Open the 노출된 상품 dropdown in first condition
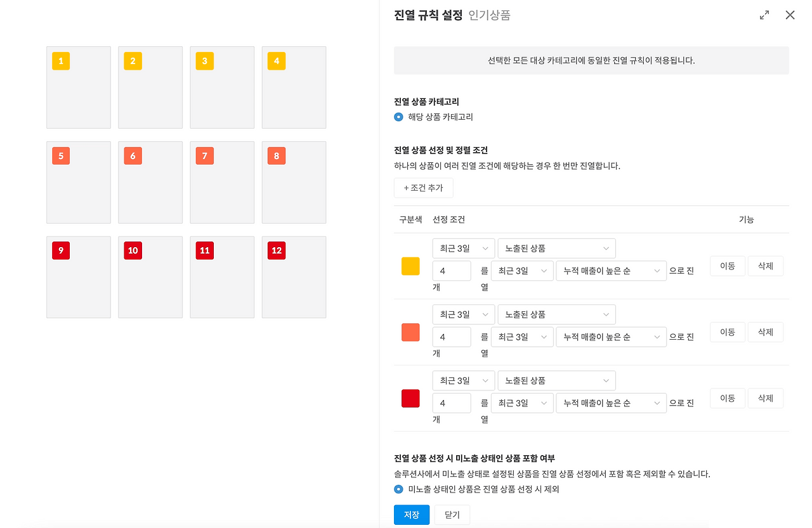This screenshot has height=528, width=812. (556, 248)
